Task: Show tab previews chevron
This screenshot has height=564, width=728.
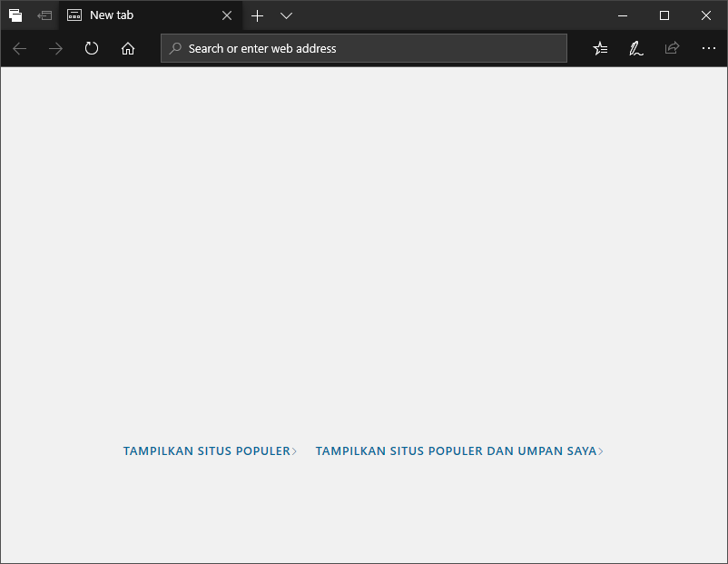Action: tap(286, 15)
